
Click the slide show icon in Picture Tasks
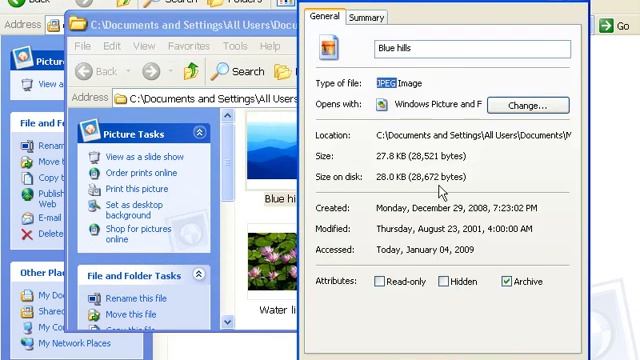[94, 157]
